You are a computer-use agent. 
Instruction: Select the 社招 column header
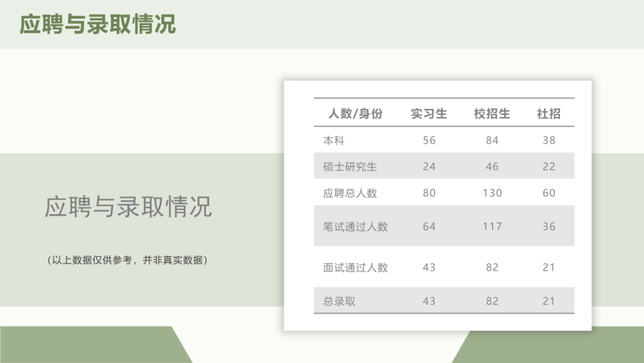[x=549, y=113]
